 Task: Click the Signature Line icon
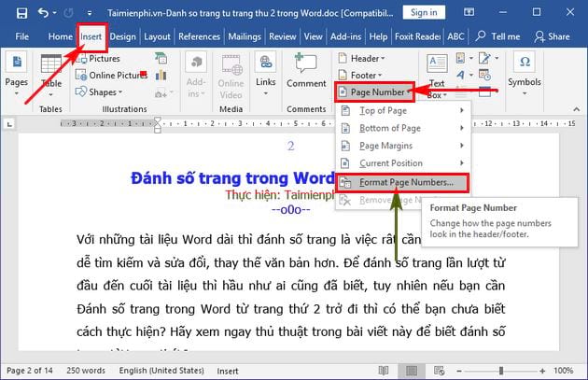click(x=488, y=58)
